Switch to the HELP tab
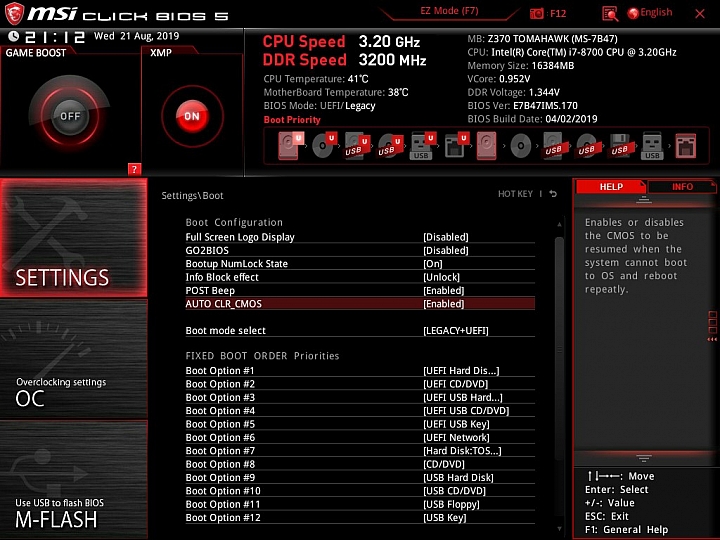 point(611,186)
